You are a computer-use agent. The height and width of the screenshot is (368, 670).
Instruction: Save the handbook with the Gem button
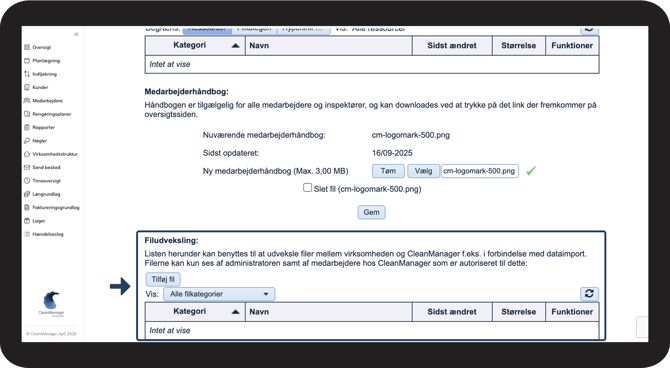pos(371,212)
